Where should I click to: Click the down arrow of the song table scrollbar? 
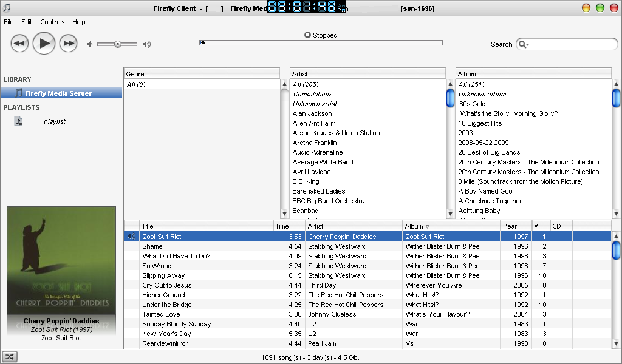click(x=616, y=344)
